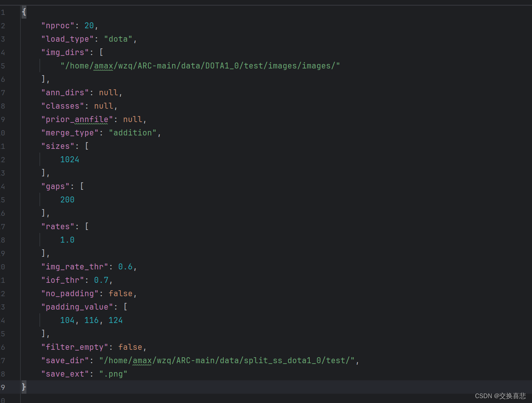Select padding value 116
532x403 pixels.
point(91,320)
